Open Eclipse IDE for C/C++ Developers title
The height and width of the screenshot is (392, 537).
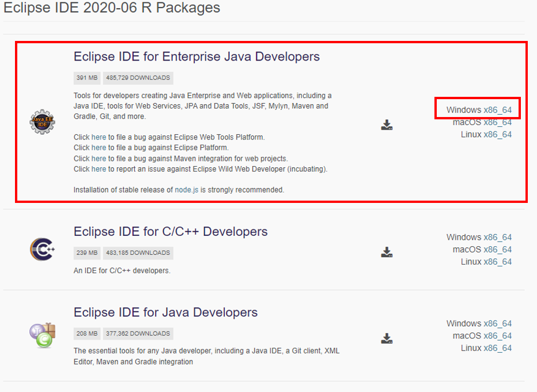click(x=171, y=232)
